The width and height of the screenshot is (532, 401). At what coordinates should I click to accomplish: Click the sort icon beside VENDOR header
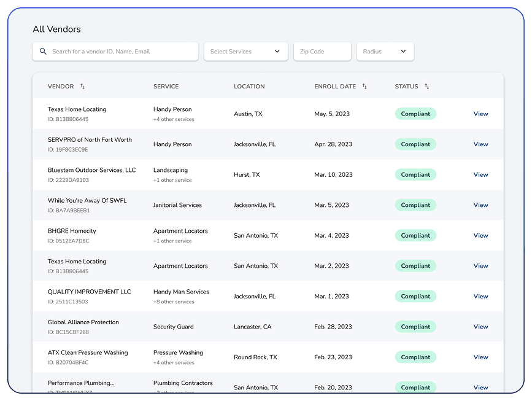click(x=83, y=87)
